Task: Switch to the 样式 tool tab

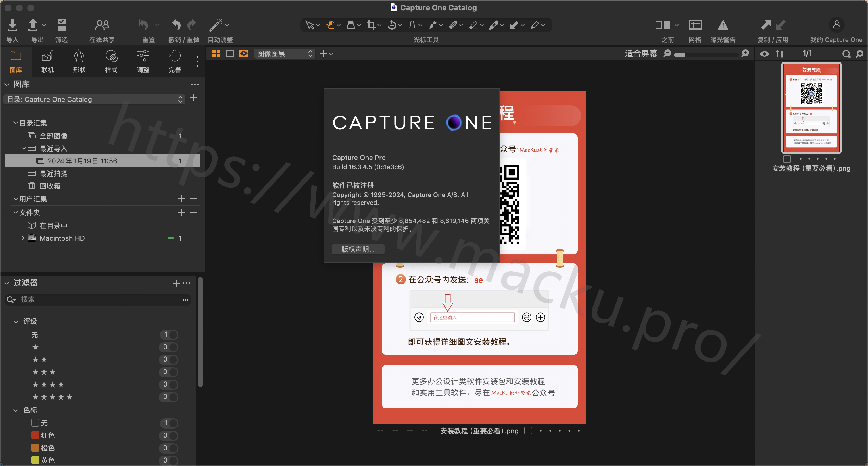Action: click(111, 62)
